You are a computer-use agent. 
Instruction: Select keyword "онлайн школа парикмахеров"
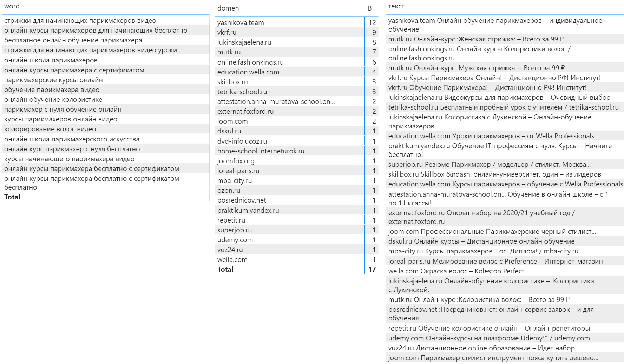point(51,60)
